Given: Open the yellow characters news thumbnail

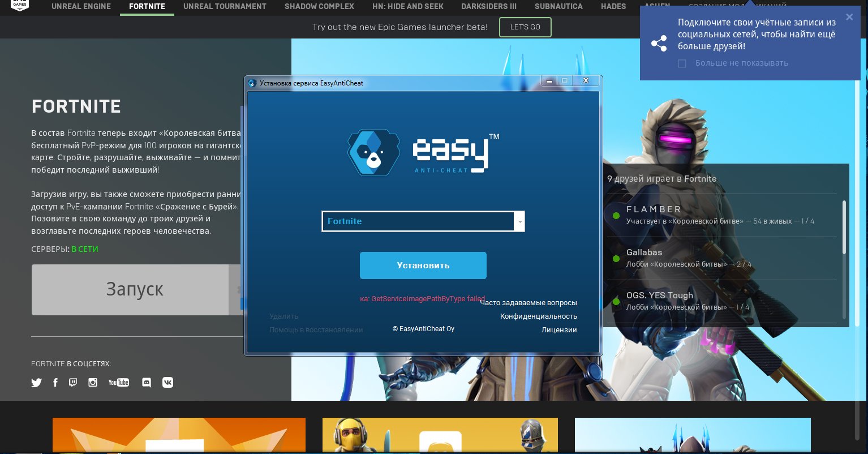Looking at the screenshot, I should click(440, 436).
